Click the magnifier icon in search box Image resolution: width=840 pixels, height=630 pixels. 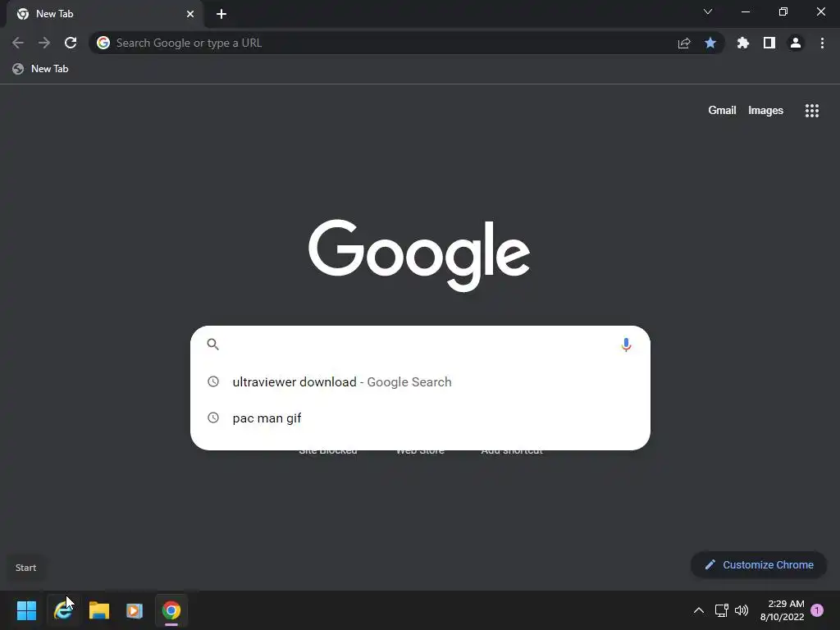point(212,345)
